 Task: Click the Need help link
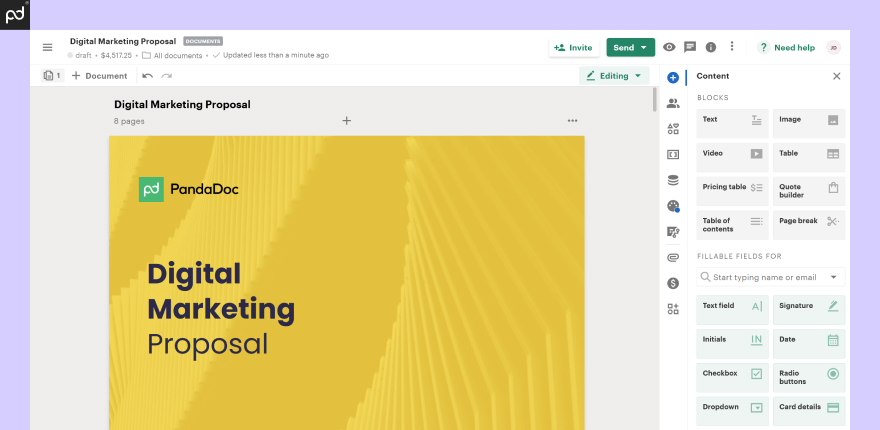(786, 48)
